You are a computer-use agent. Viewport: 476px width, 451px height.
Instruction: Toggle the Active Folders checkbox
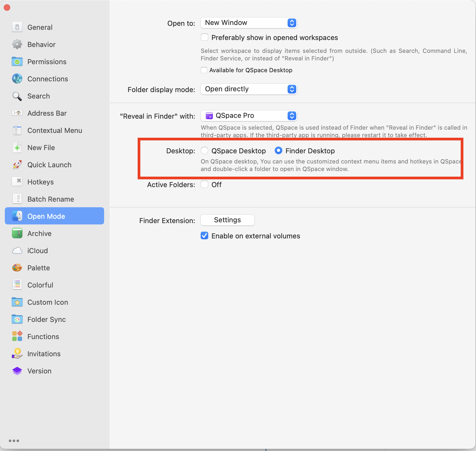click(x=204, y=184)
